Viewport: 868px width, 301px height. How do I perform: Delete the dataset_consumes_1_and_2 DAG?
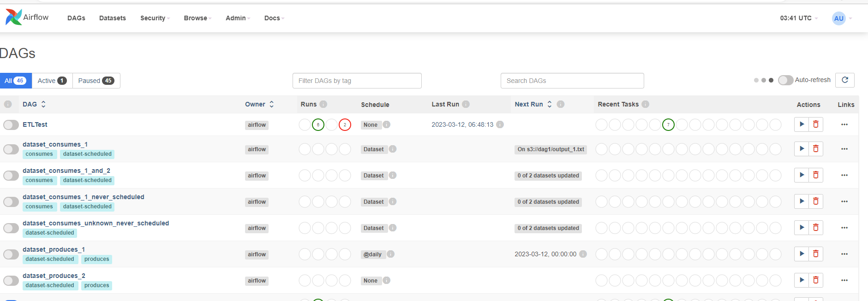816,175
